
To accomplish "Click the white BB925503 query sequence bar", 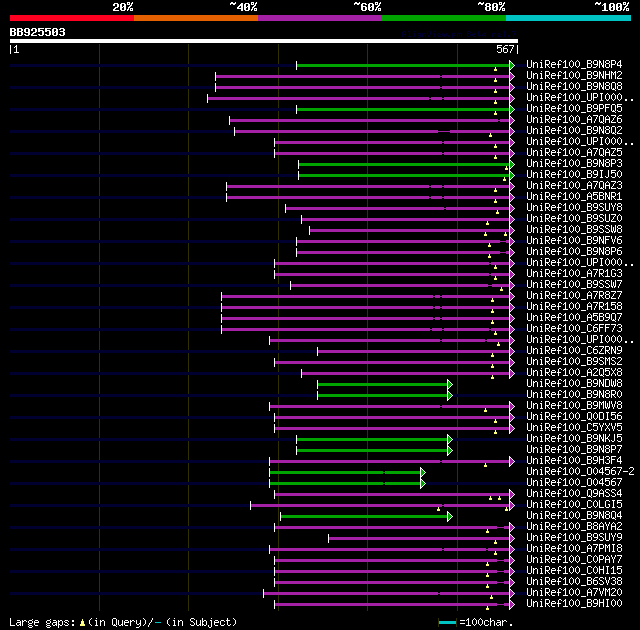I will [x=264, y=41].
